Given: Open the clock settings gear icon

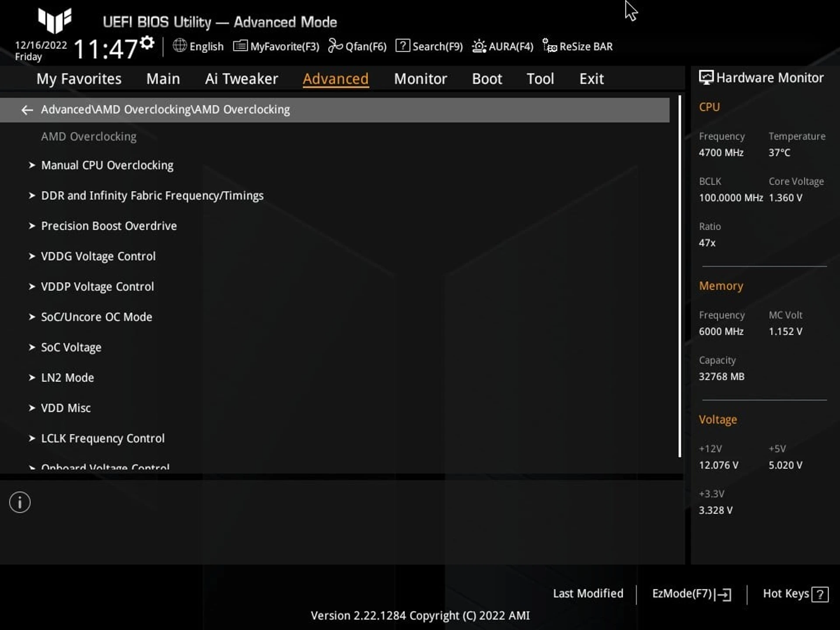Looking at the screenshot, I should [x=147, y=43].
